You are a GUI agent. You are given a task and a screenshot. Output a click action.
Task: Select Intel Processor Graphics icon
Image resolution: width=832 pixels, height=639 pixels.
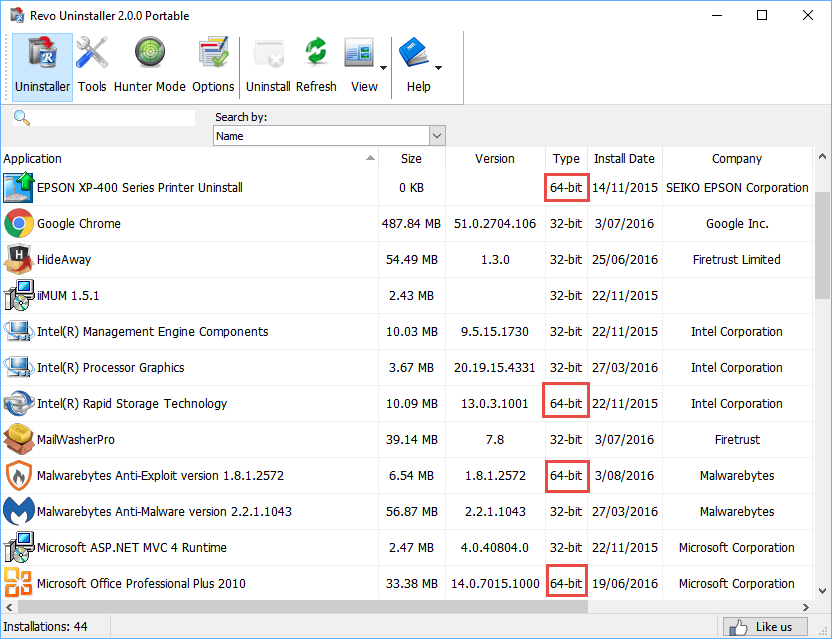pos(19,368)
